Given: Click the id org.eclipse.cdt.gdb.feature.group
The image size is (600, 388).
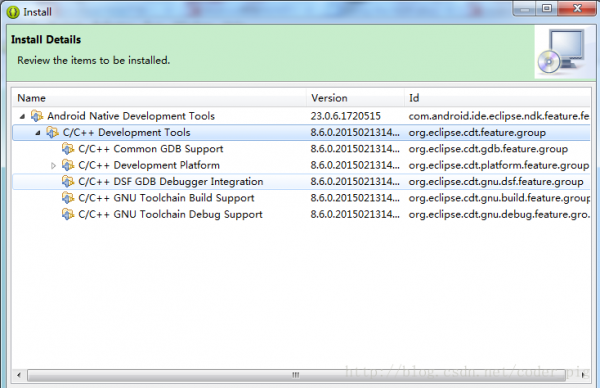Looking at the screenshot, I should [x=488, y=149].
